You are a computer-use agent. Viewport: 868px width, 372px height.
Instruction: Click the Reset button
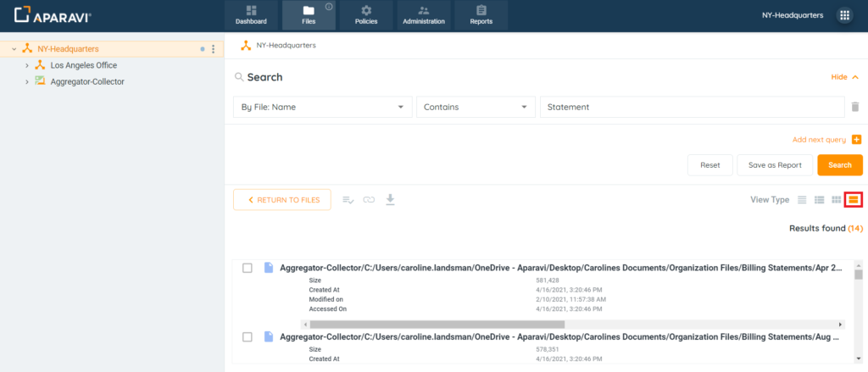(710, 165)
